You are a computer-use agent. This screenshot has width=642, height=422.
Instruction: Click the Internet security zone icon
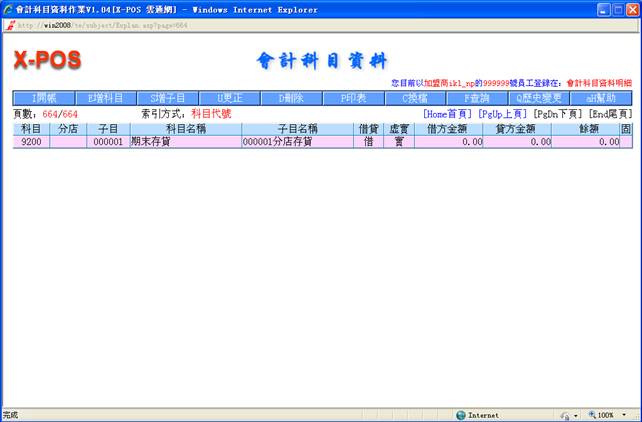pos(461,414)
